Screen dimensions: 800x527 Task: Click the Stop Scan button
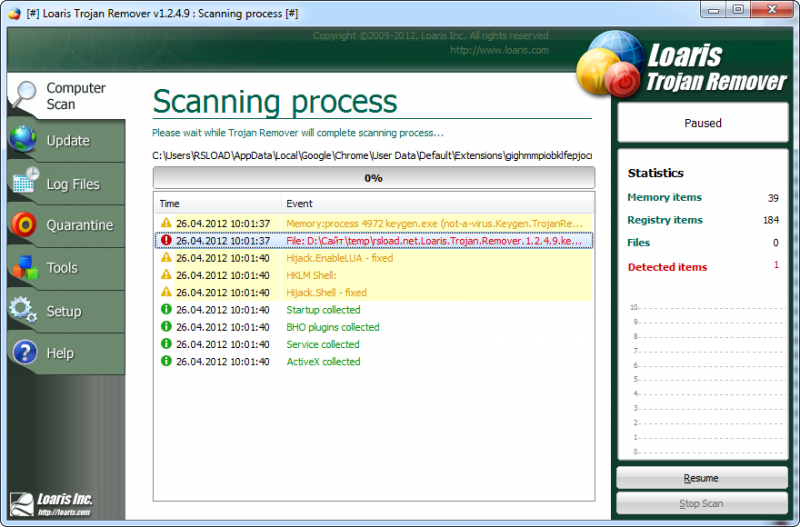pos(702,504)
